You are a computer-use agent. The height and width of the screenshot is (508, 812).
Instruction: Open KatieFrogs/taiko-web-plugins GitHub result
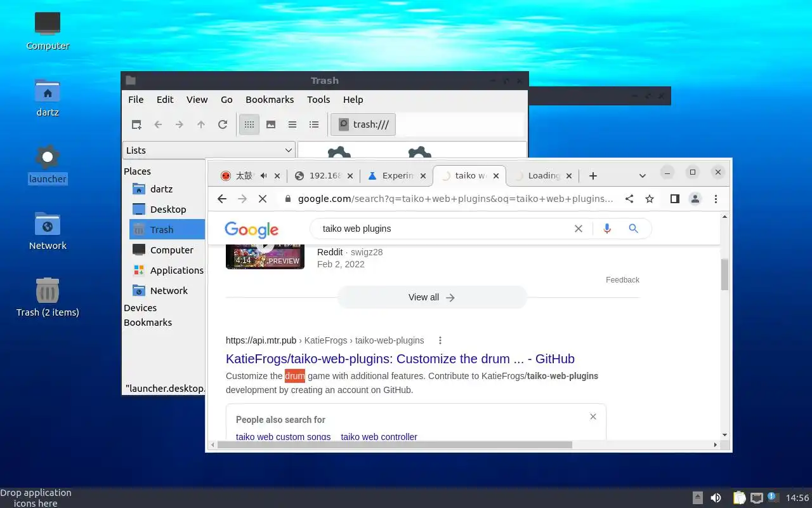click(400, 359)
